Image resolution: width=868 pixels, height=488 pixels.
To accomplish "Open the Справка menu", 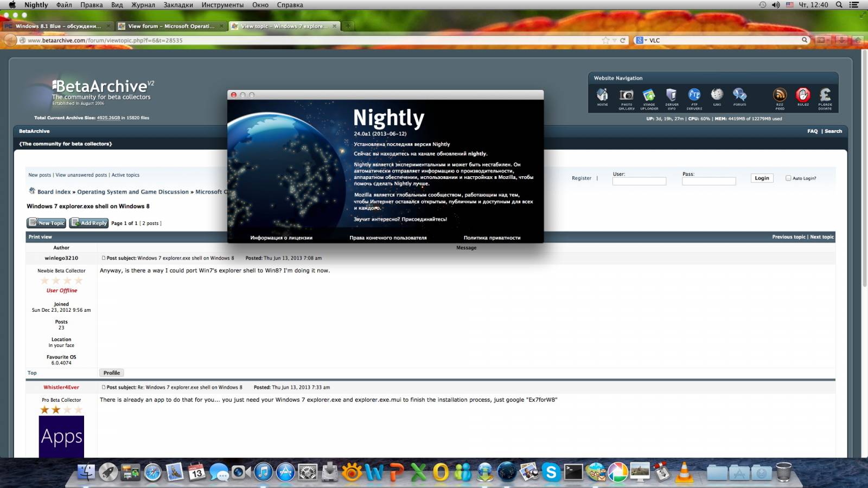I will click(x=290, y=5).
